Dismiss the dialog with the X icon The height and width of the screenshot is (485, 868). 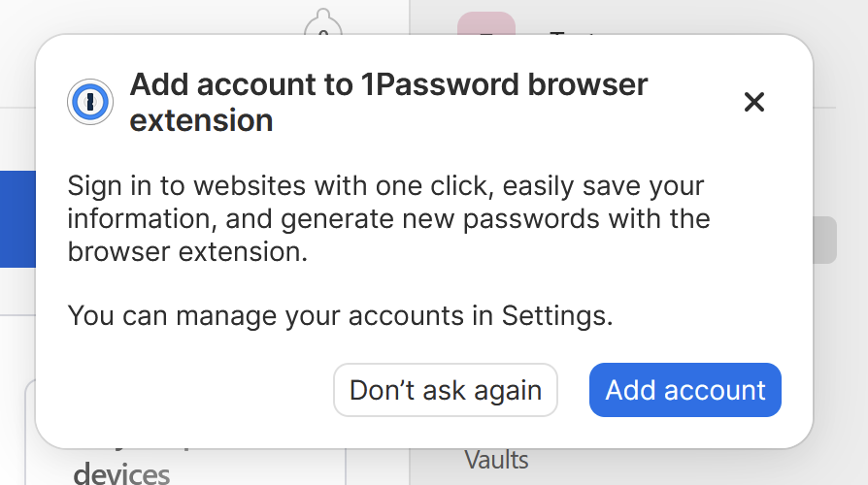pyautogui.click(x=754, y=102)
